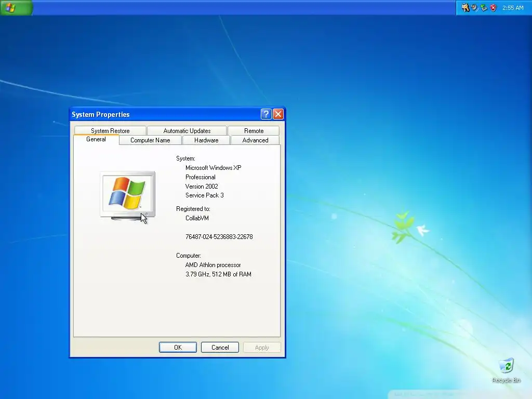Open the Advanced tab
Image resolution: width=532 pixels, height=399 pixels.
point(255,140)
